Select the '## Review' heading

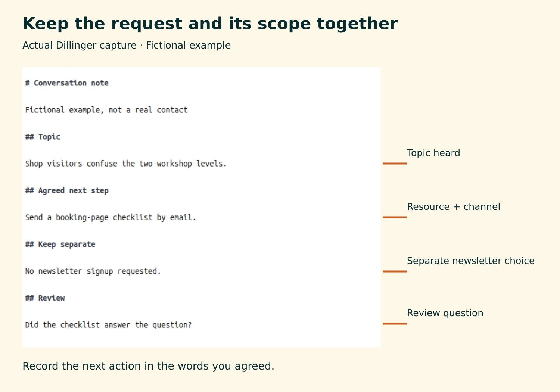pos(45,298)
